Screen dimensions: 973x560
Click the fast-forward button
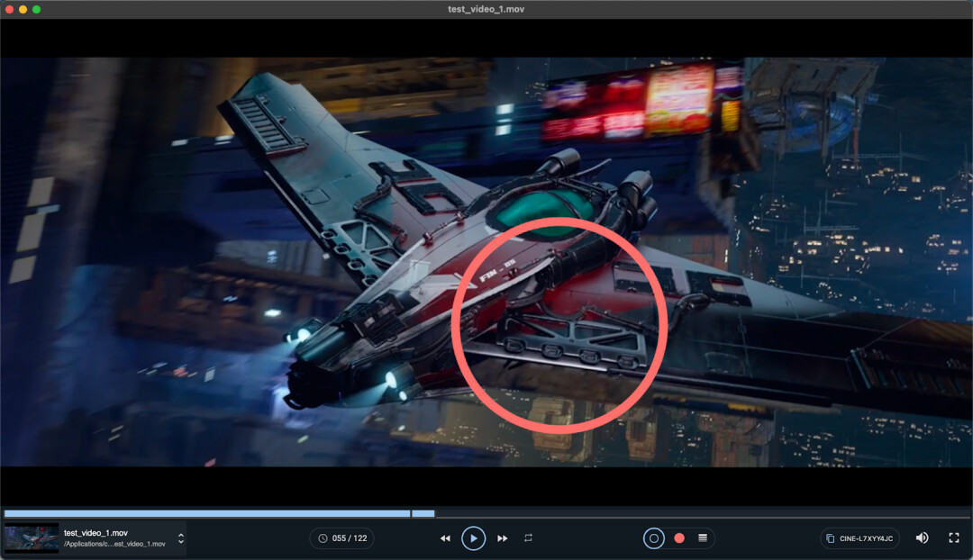pos(503,538)
